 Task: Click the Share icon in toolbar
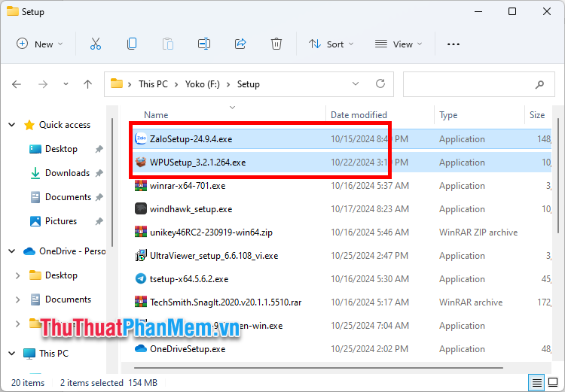click(x=240, y=44)
